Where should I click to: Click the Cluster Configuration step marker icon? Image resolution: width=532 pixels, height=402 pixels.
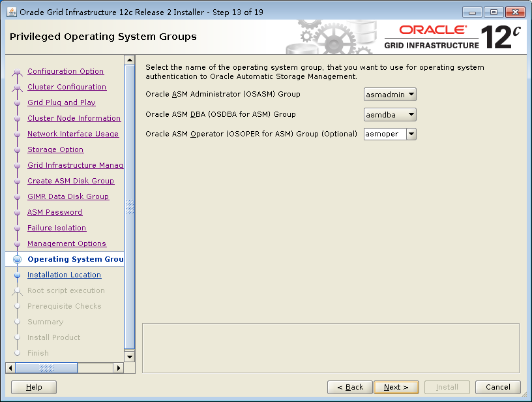pos(18,87)
